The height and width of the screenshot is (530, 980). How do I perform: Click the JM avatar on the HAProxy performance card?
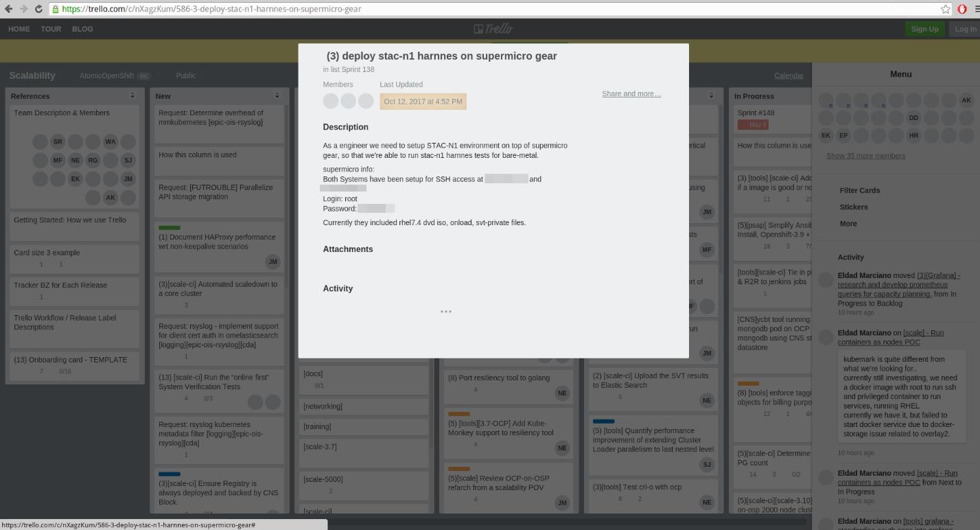272,262
